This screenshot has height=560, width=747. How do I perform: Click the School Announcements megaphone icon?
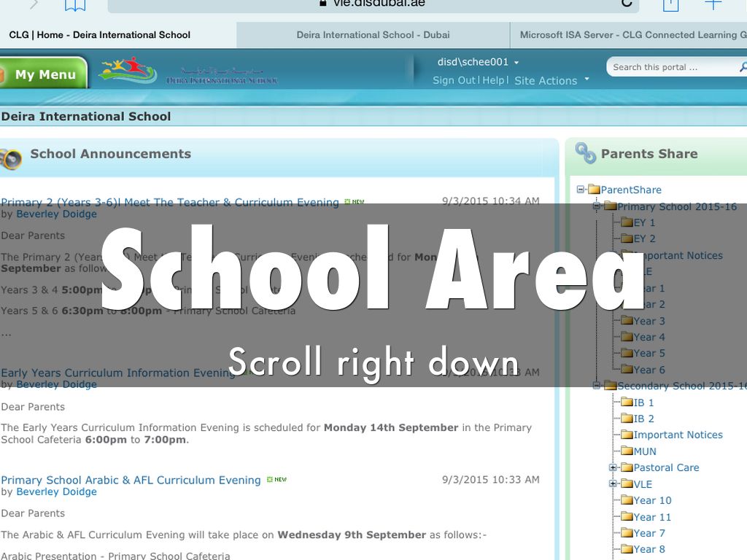point(10,158)
